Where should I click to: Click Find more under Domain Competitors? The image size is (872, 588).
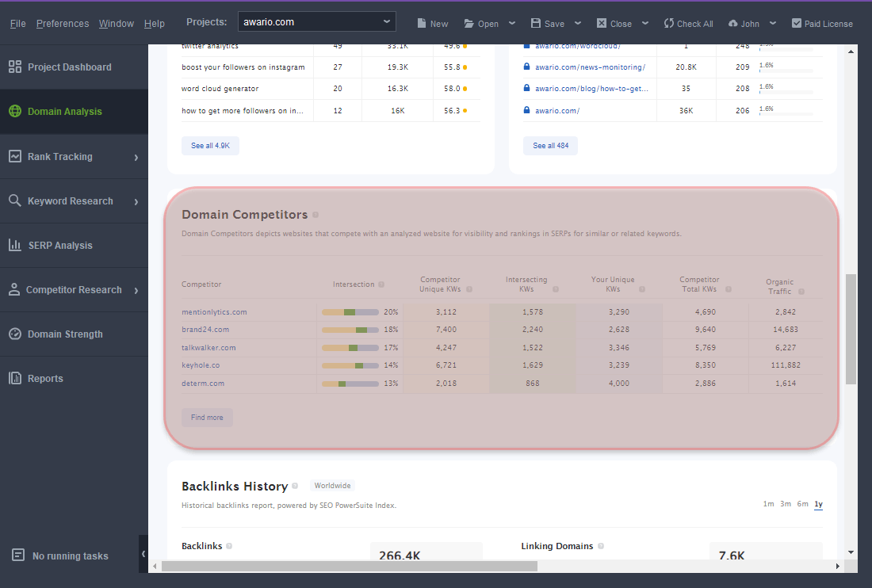(207, 418)
